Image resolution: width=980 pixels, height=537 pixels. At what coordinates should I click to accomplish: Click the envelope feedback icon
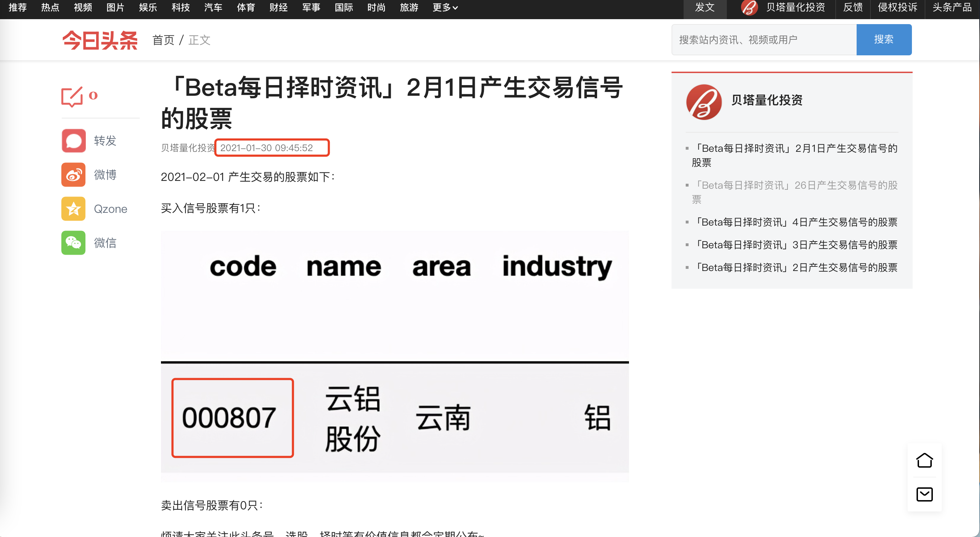click(x=924, y=494)
